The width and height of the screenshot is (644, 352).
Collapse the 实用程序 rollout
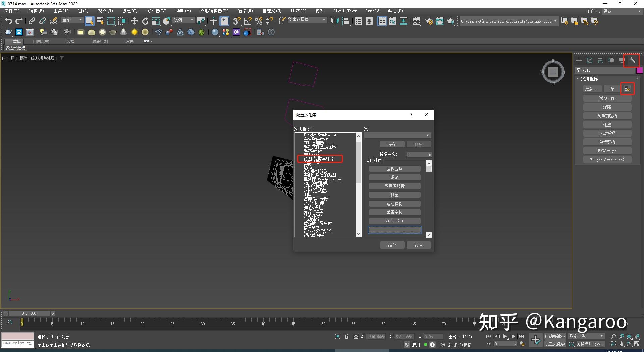point(589,79)
